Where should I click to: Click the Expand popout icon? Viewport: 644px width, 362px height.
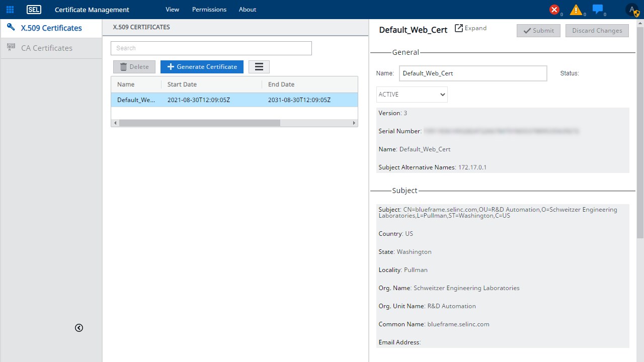click(x=459, y=28)
